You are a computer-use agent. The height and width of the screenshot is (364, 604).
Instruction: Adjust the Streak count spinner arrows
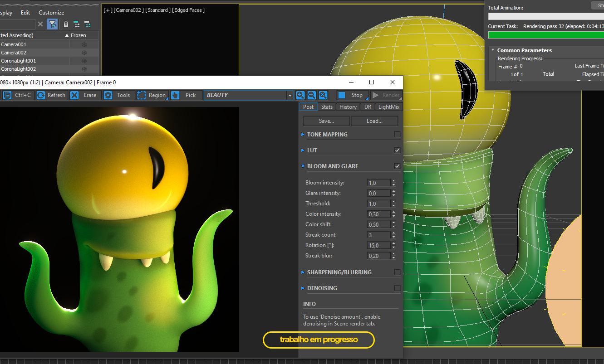click(393, 235)
